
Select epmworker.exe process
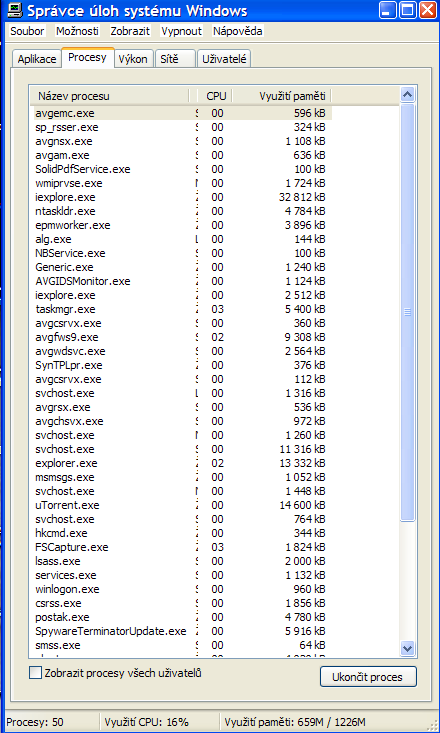pos(183,225)
